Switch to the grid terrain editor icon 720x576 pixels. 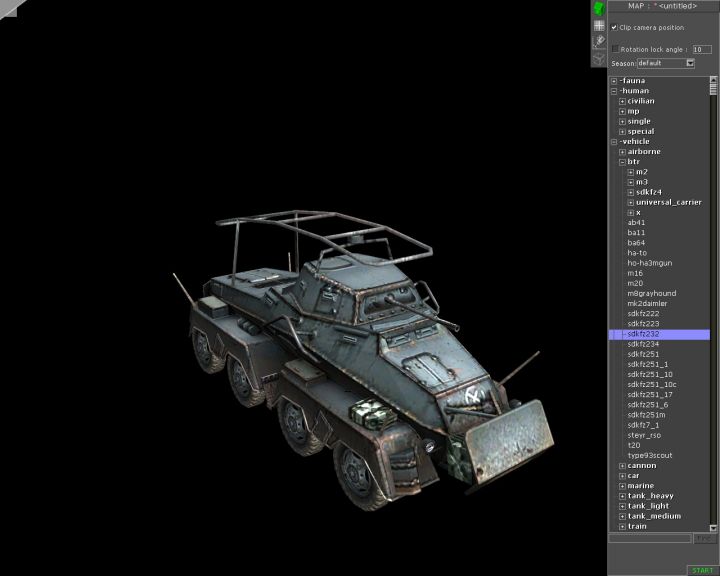pos(599,26)
